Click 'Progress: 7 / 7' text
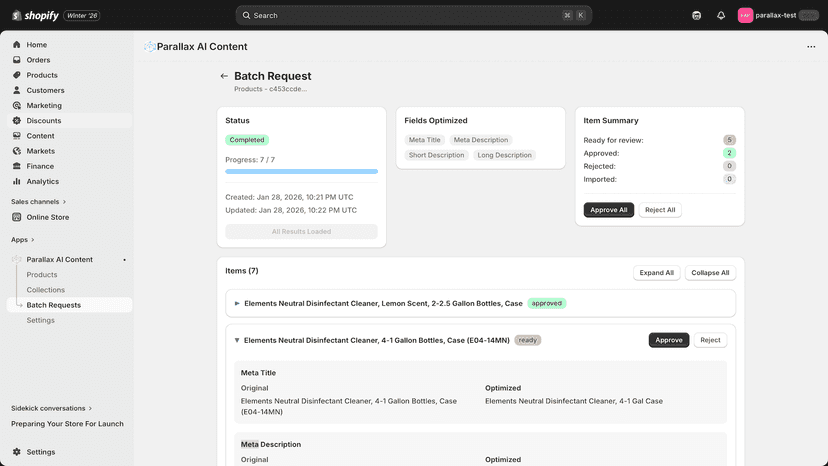 tap(250, 160)
